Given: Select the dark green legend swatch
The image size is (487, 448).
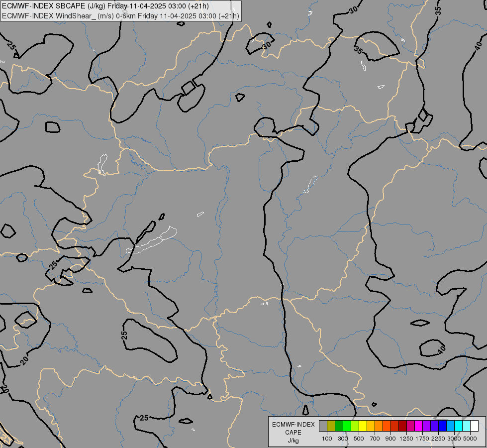Looking at the screenshot, I should pyautogui.click(x=339, y=426).
